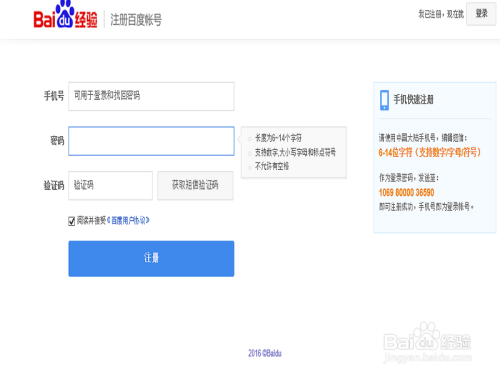The width and height of the screenshot is (500, 375).
Task: Click the 支持数字,大小写字母和标点符号 hint
Action: coord(295,152)
